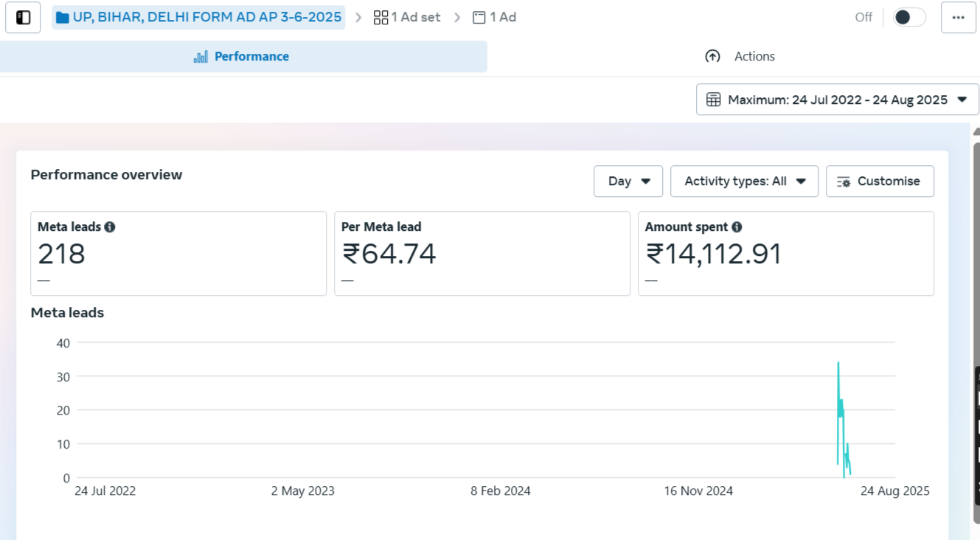Click the ad set grid icon
Image resolution: width=980 pixels, height=540 pixels.
380,17
